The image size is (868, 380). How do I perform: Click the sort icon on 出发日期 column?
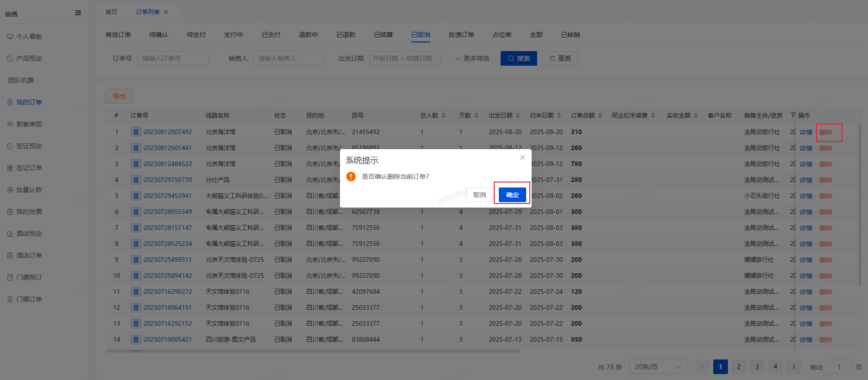click(x=518, y=115)
